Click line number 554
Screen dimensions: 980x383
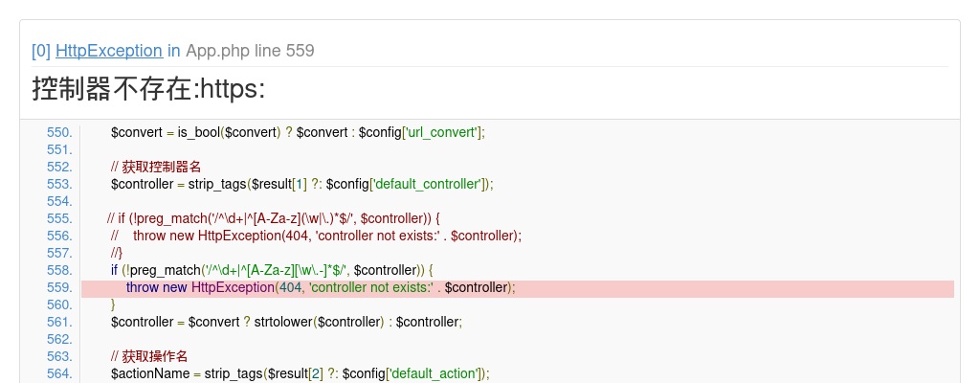pos(59,201)
